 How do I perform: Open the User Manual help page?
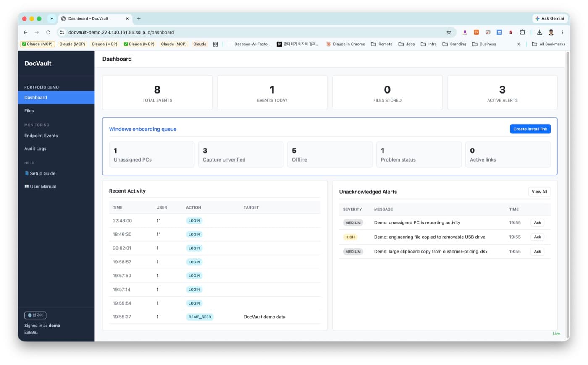(x=56, y=186)
